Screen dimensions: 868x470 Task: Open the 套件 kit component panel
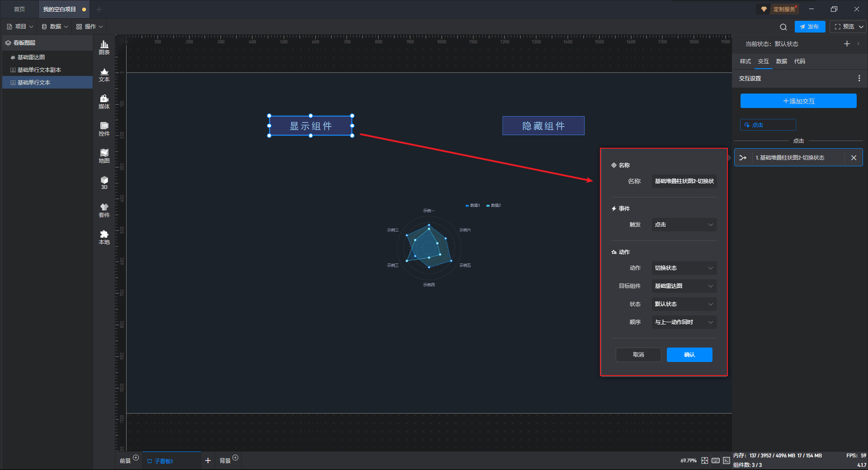104,210
